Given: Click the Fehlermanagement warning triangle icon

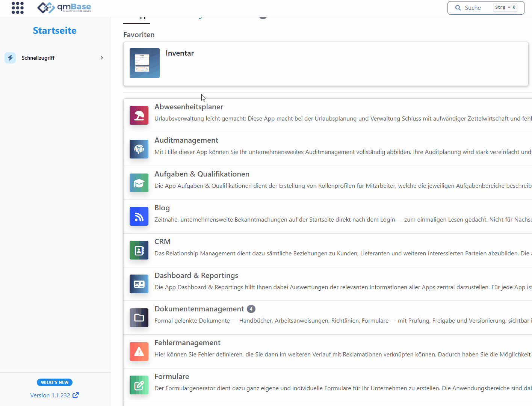Looking at the screenshot, I should point(139,352).
